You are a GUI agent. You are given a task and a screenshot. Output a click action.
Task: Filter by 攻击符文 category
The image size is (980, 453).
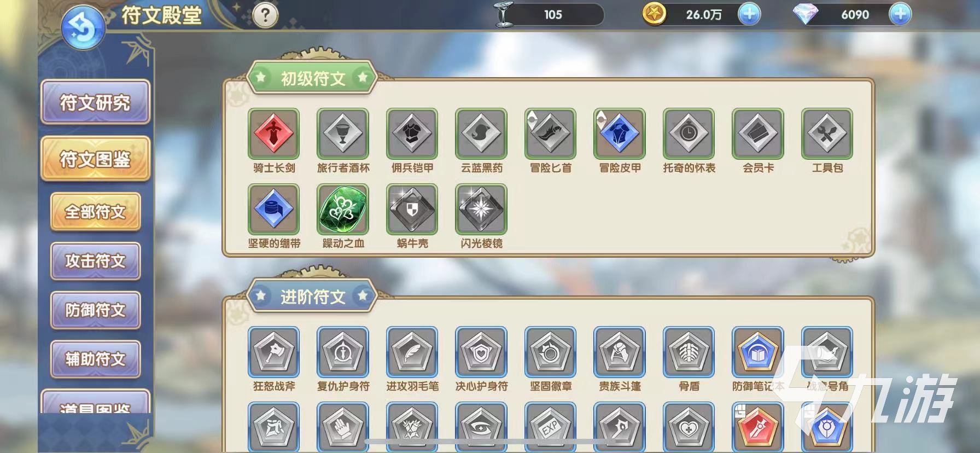[95, 261]
